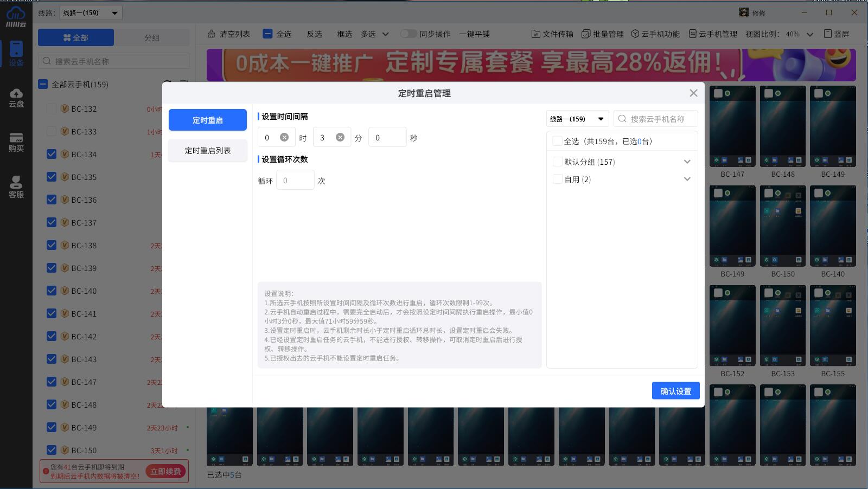Click the 文件传输 file transfer icon
This screenshot has width=868, height=489.
coord(536,34)
